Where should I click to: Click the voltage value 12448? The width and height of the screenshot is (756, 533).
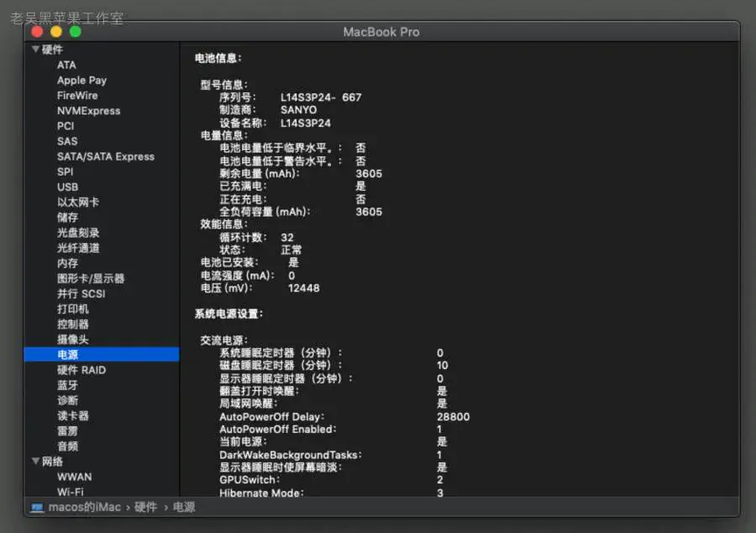click(x=304, y=288)
